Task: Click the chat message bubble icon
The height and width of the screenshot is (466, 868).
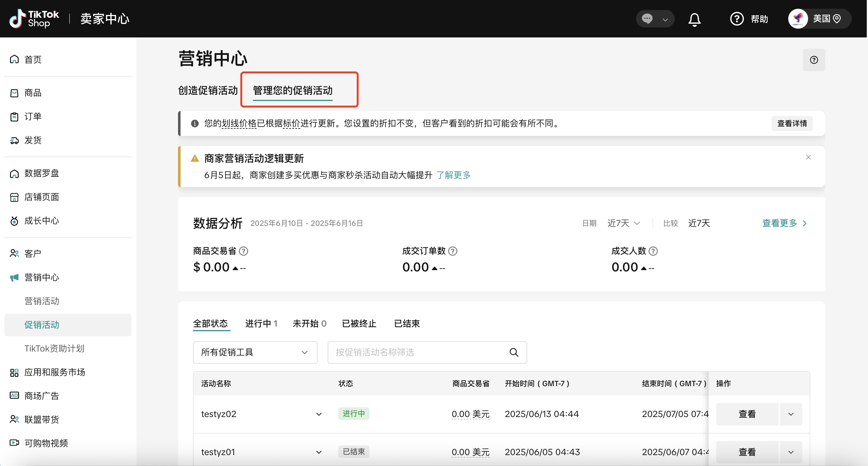Action: point(647,18)
